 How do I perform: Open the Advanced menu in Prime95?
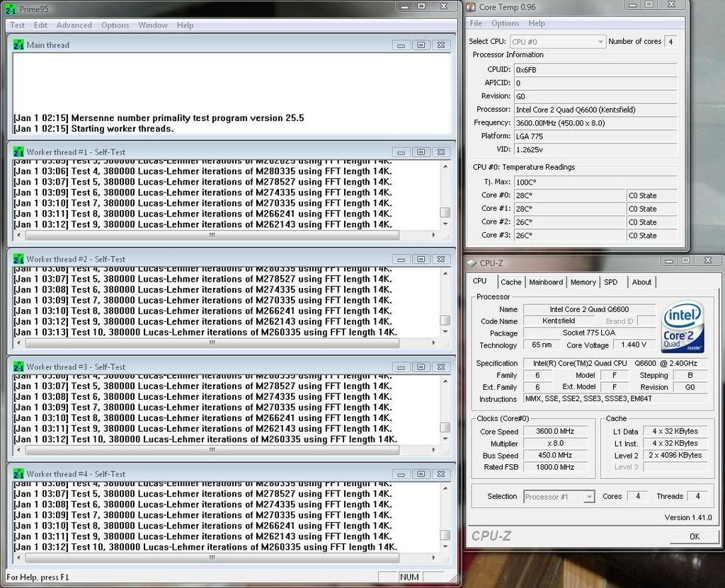tap(74, 25)
